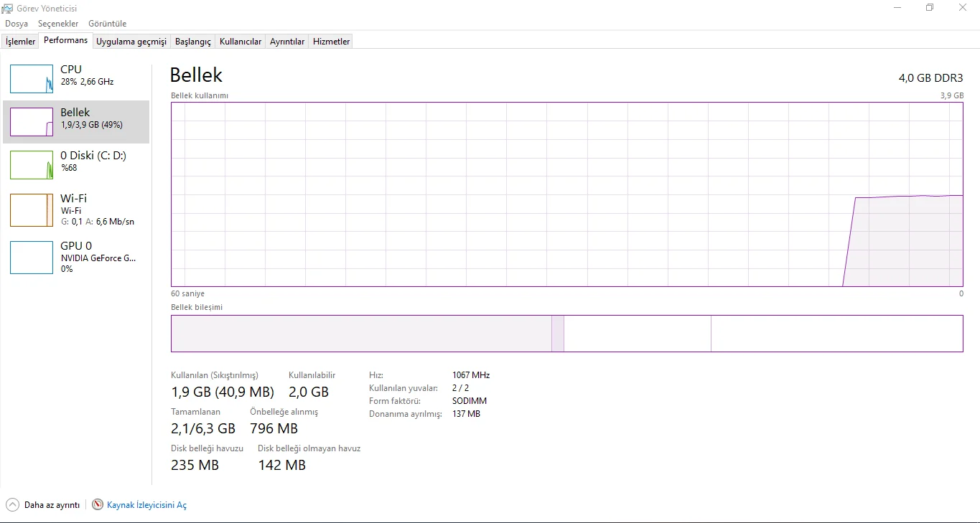Open the Başlangıç tab

pos(192,41)
